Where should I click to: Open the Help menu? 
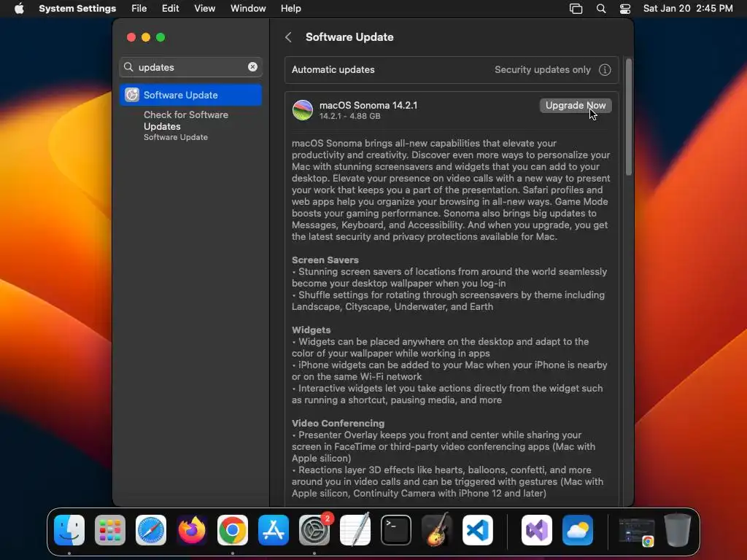pyautogui.click(x=290, y=9)
